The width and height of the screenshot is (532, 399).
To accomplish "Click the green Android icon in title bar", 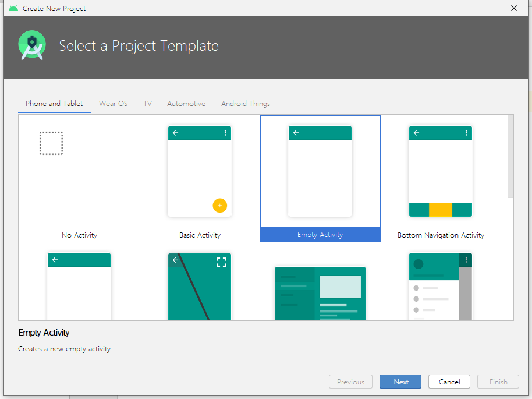I will [13, 8].
